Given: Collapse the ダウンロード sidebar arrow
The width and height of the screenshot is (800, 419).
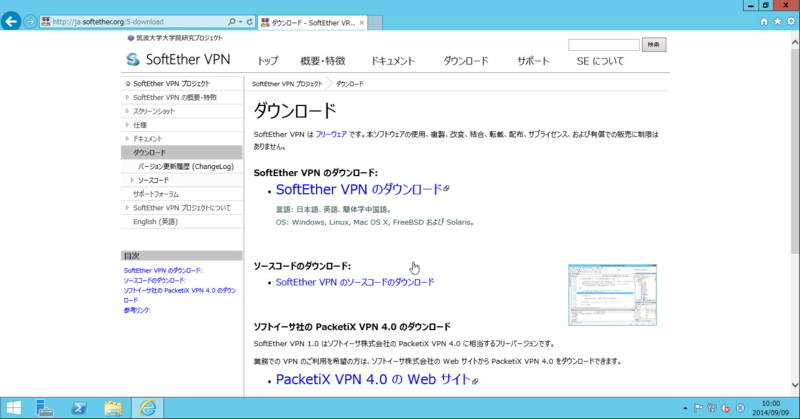Looking at the screenshot, I should (127, 152).
